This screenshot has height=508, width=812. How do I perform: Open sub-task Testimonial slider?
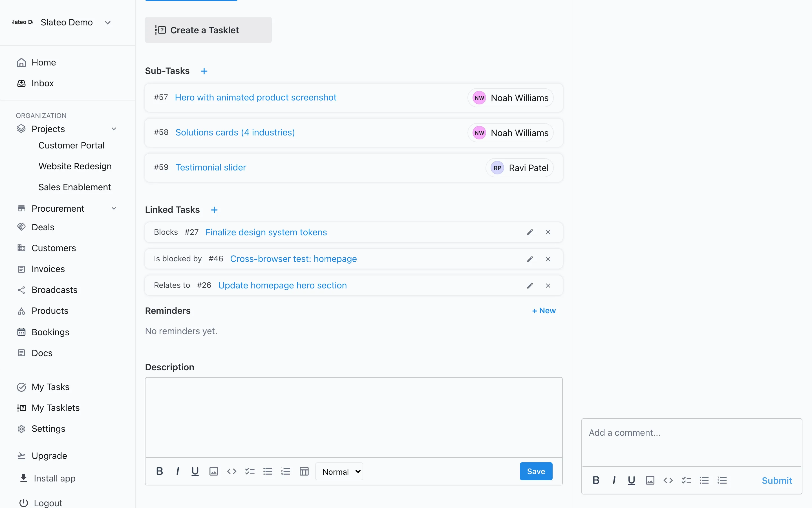coord(211,167)
